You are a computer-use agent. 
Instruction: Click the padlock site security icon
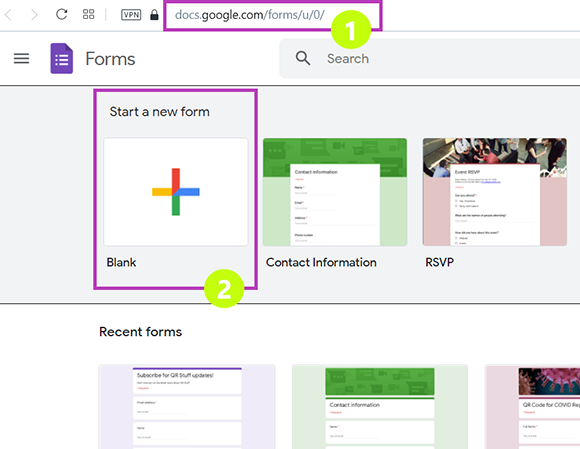coord(154,15)
